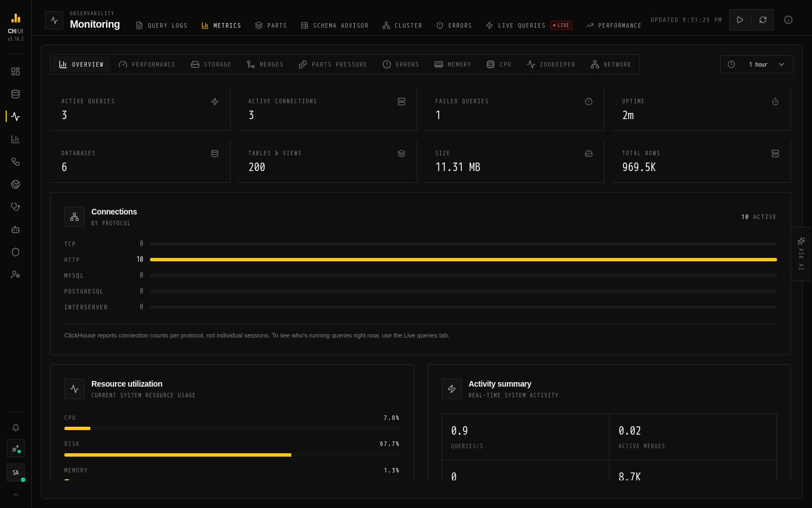
Task: Select the Storage sub-tab
Action: [x=211, y=64]
